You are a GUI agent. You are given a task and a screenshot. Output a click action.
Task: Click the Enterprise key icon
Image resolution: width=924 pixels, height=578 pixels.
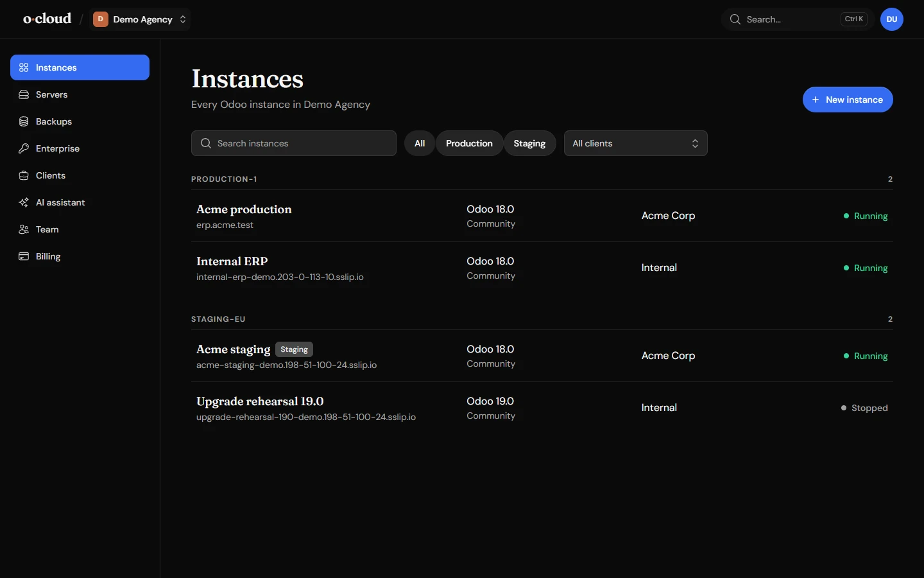click(24, 148)
